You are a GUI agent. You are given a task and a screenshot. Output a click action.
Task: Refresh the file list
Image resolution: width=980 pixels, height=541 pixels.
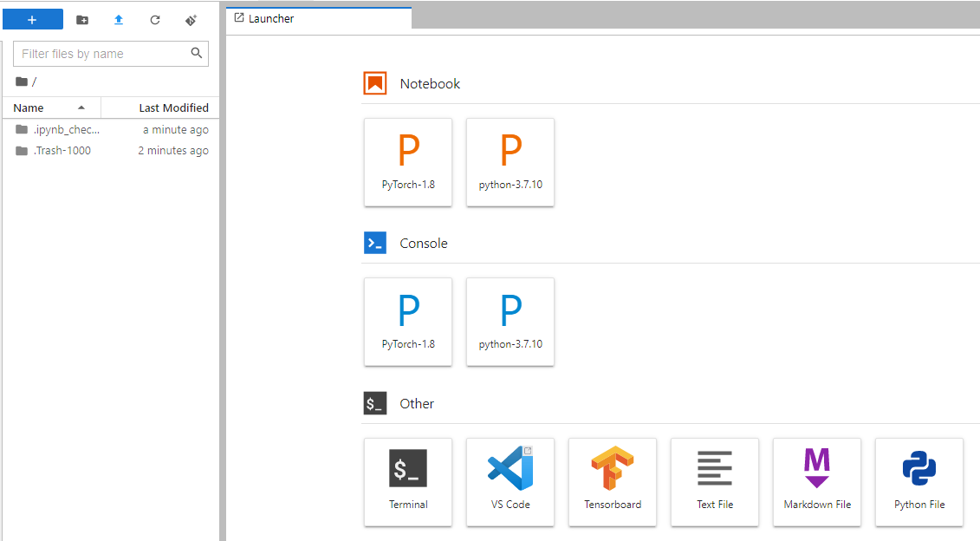155,20
